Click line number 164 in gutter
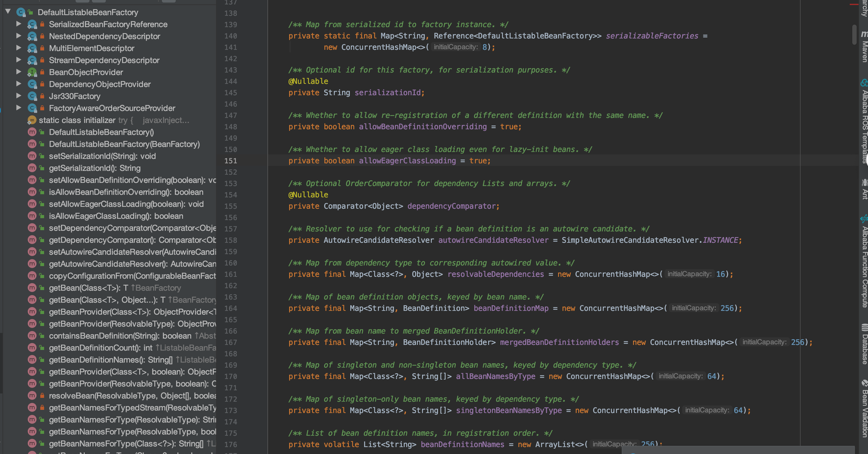Screen dimensions: 868x454 (x=231, y=308)
